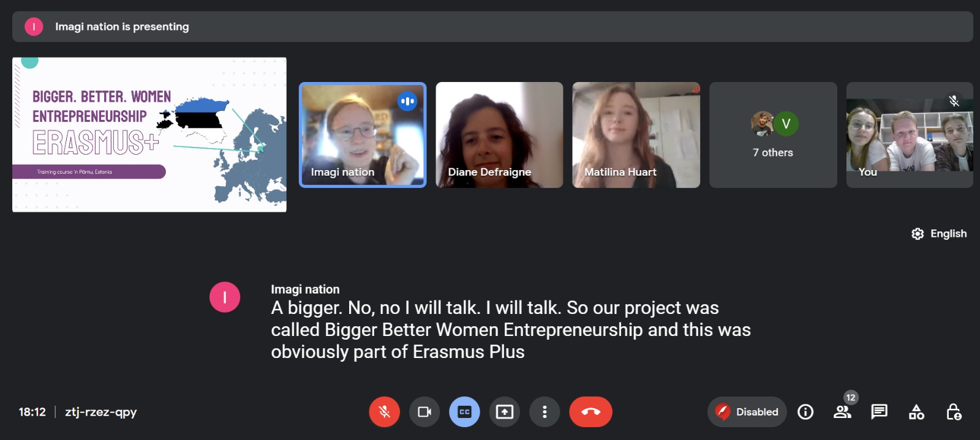The height and width of the screenshot is (440, 980).
Task: Expand the 7 others participant tile
Action: click(x=773, y=135)
